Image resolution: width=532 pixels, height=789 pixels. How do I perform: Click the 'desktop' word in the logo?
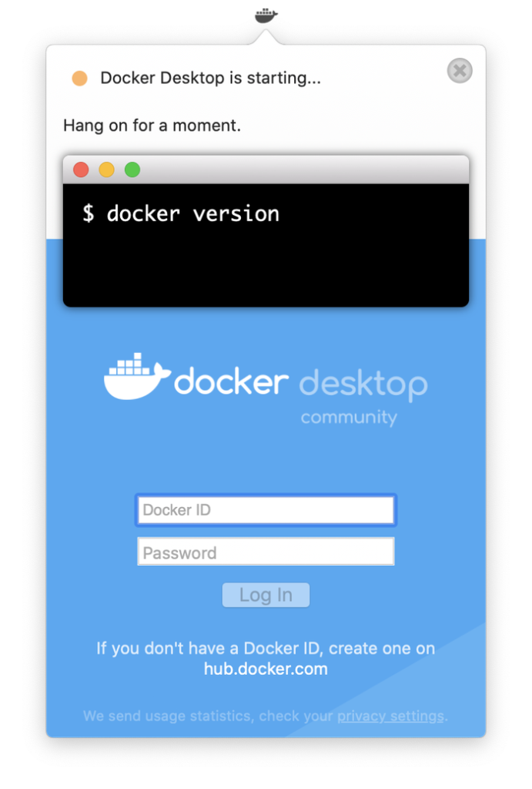(x=363, y=384)
